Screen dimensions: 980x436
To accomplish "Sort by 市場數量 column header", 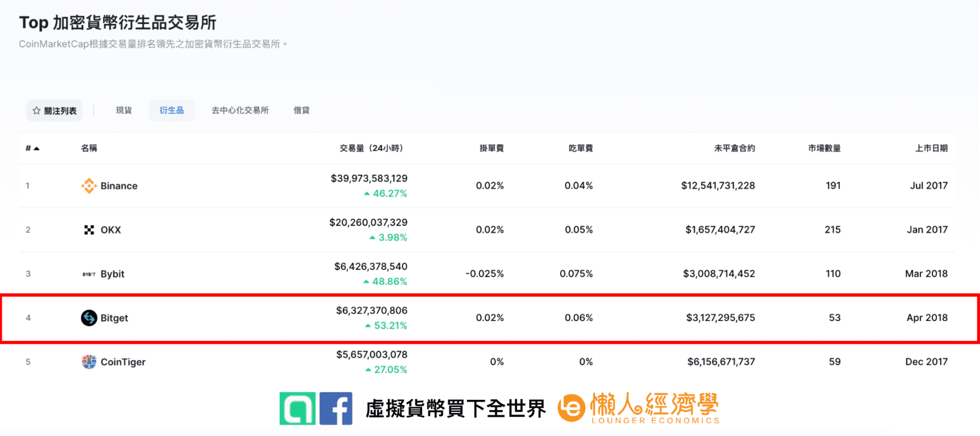I will [824, 148].
